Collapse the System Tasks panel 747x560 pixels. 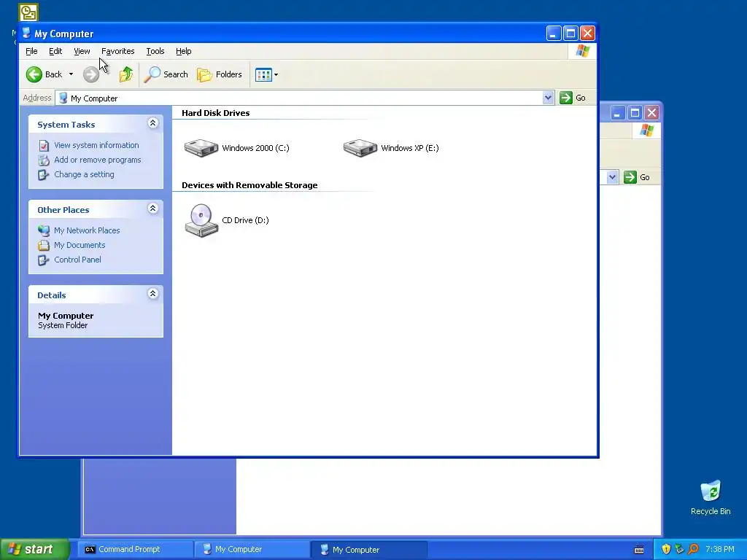152,123
